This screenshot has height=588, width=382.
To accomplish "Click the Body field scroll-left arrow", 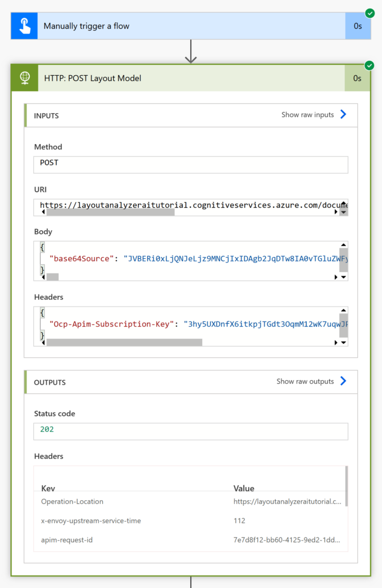I will [43, 277].
